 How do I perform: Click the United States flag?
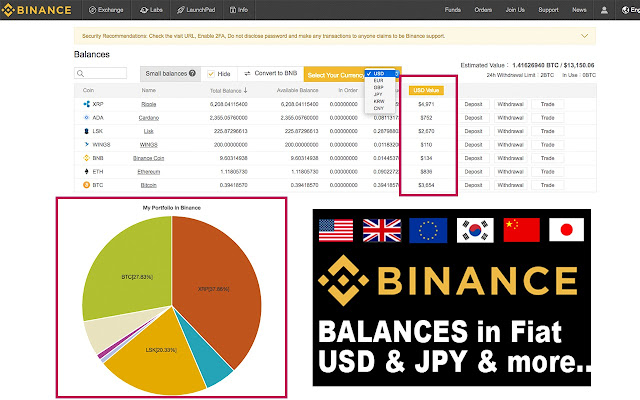tap(336, 230)
